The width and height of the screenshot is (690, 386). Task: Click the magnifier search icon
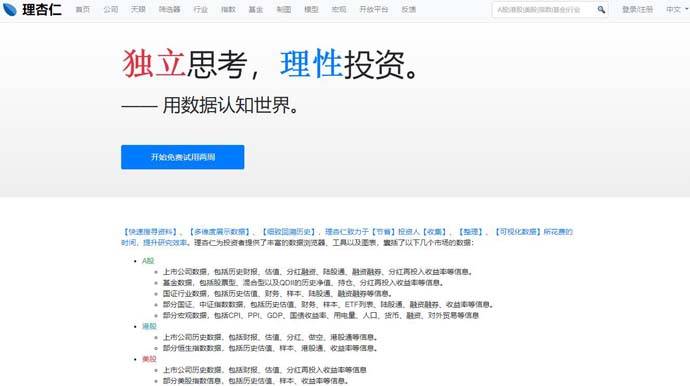601,9
